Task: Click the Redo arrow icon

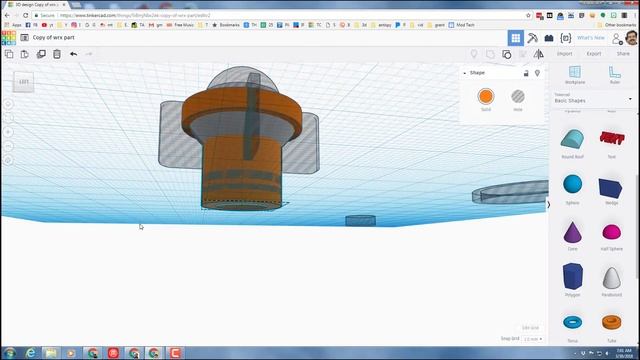Action: [x=89, y=54]
